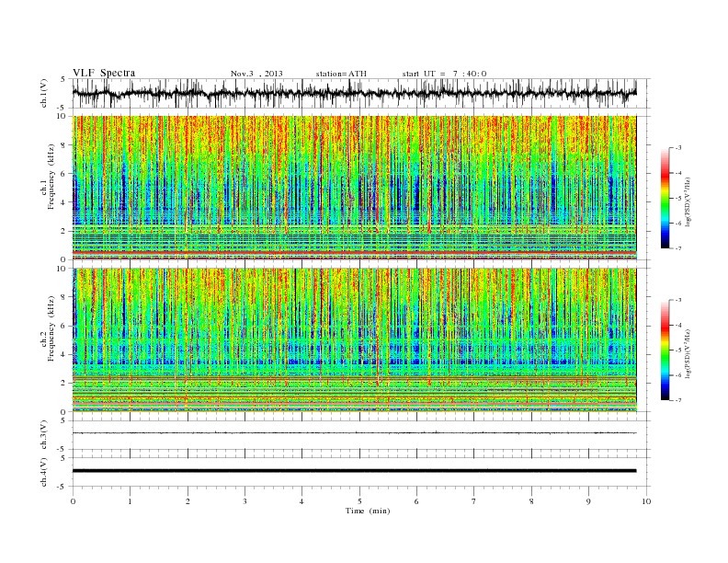728x563 pixels.
Task: Click the "3" tick label on the time axis
Action: [245, 501]
